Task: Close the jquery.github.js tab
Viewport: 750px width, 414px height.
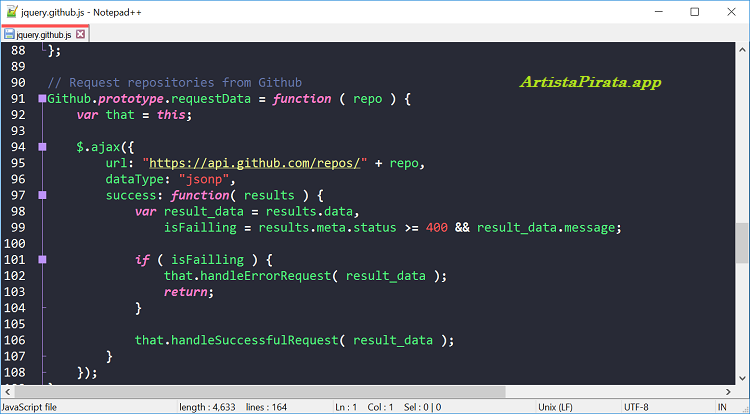Action: pyautogui.click(x=81, y=34)
